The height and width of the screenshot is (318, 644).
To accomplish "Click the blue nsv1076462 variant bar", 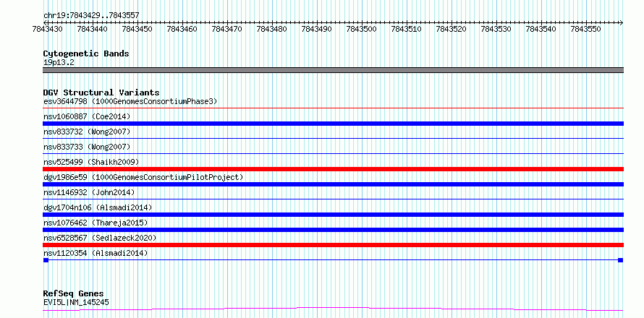I will point(333,230).
